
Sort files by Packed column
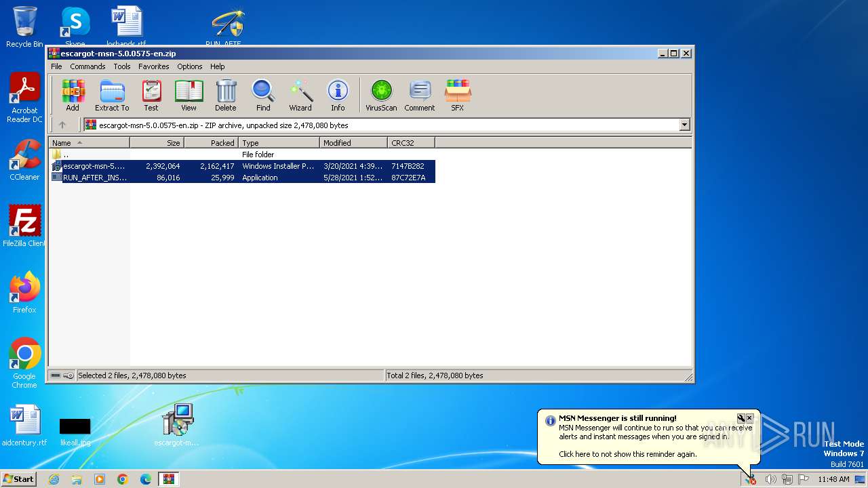pyautogui.click(x=211, y=142)
